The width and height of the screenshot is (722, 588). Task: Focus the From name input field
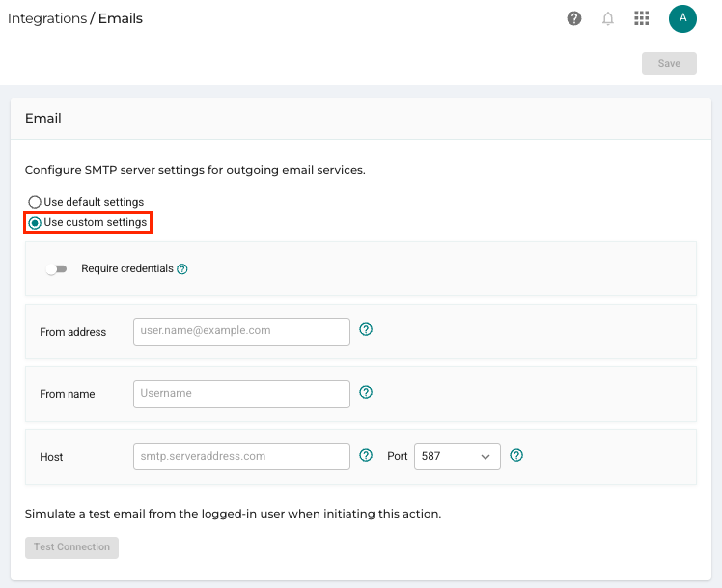coord(241,394)
